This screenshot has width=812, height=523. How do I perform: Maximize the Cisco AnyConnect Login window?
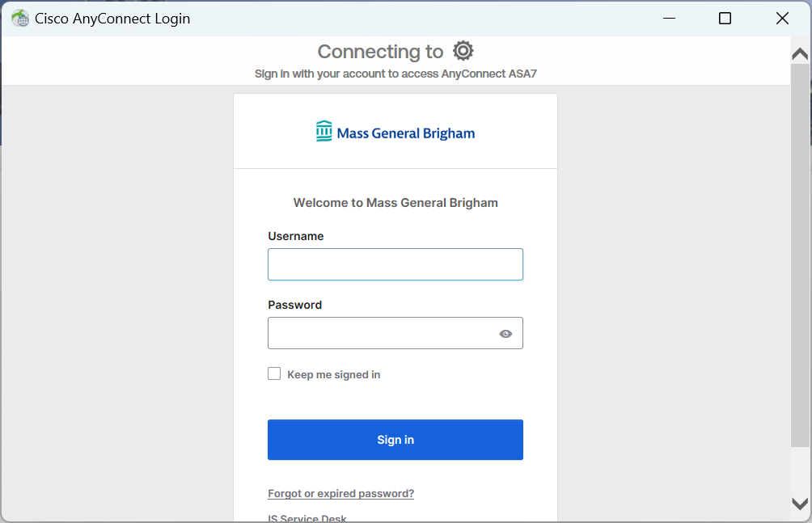(725, 18)
